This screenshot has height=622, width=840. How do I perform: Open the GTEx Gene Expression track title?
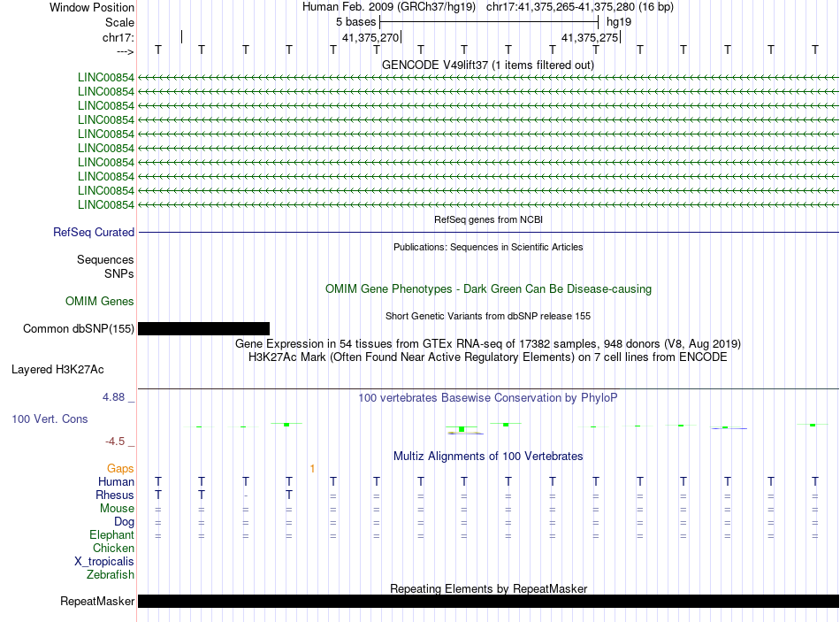[488, 343]
